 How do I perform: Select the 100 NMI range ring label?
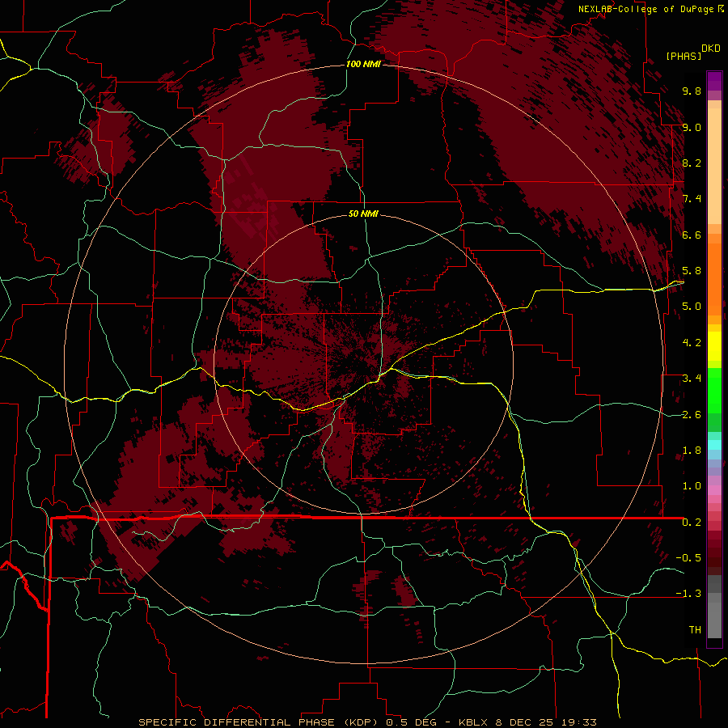[x=363, y=64]
